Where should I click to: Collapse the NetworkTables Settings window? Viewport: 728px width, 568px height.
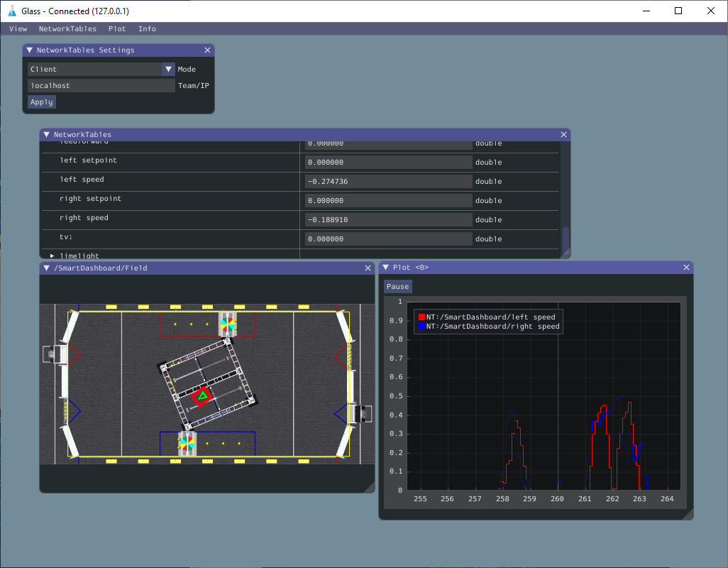tap(29, 50)
